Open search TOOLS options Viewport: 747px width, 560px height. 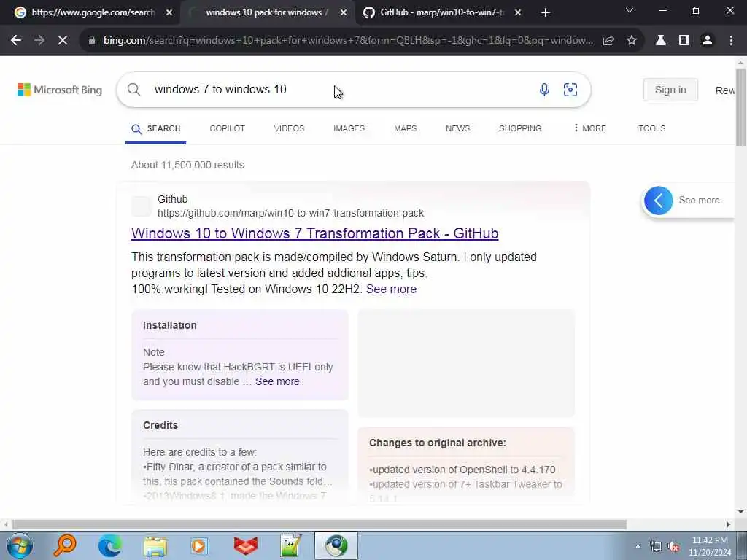(651, 128)
